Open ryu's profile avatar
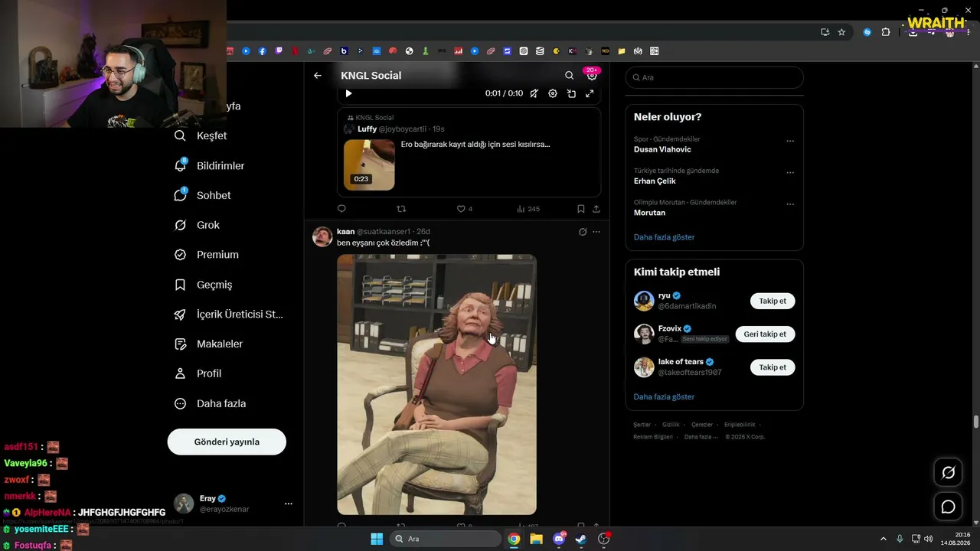 [x=644, y=301]
